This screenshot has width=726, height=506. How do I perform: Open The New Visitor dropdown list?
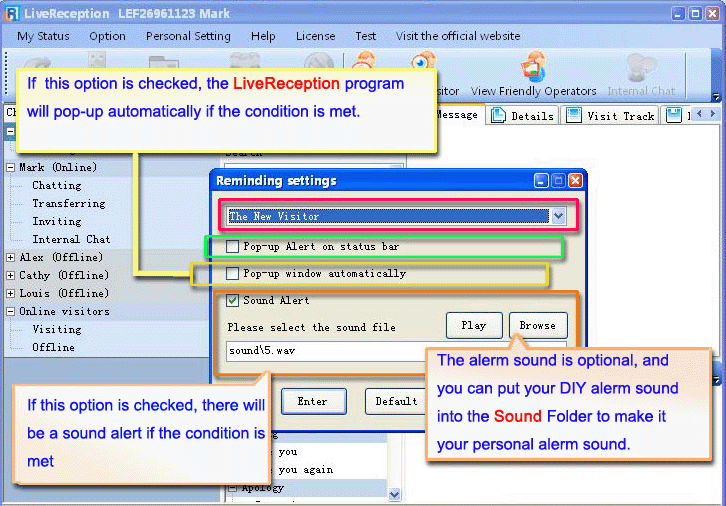pyautogui.click(x=558, y=216)
